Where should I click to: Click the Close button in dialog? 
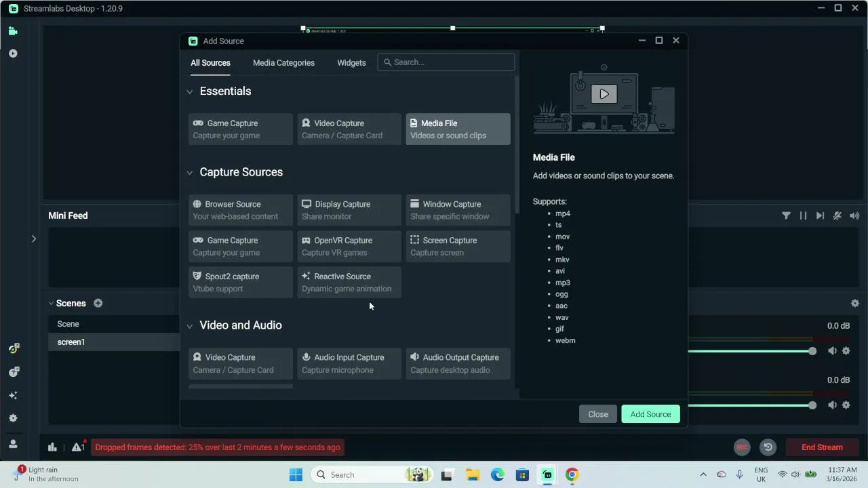tap(598, 414)
